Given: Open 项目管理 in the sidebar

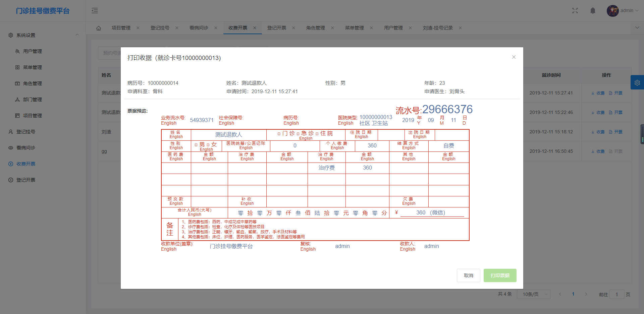Looking at the screenshot, I should point(43,116).
